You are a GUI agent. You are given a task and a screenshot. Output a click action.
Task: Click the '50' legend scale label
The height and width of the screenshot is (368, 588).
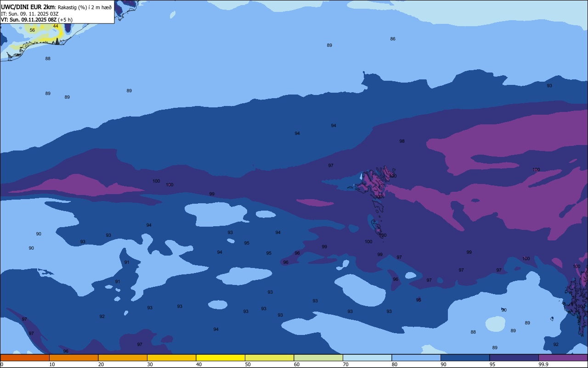click(x=248, y=364)
